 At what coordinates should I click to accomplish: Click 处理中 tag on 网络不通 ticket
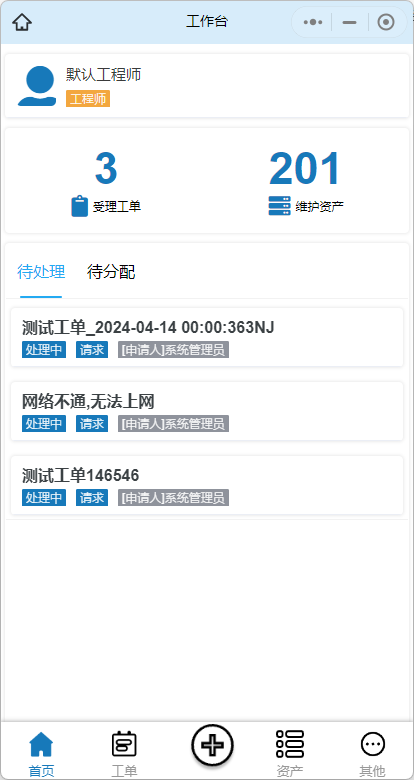[x=44, y=424]
